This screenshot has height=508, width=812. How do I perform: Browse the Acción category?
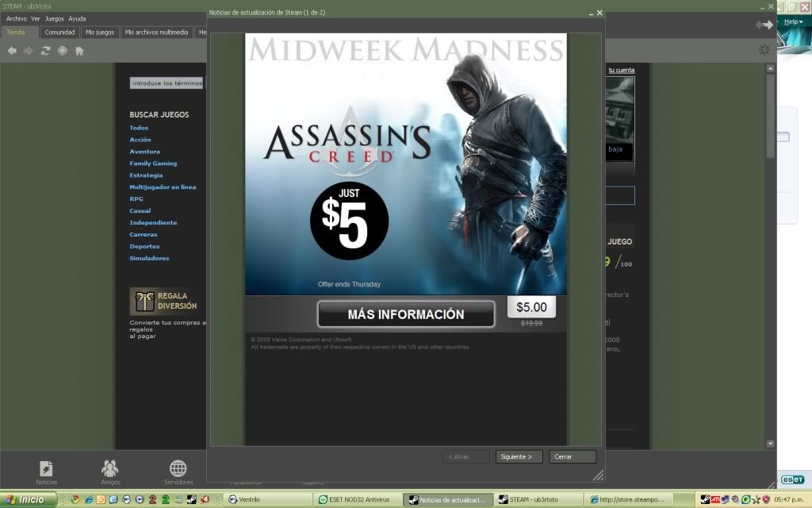(x=140, y=140)
